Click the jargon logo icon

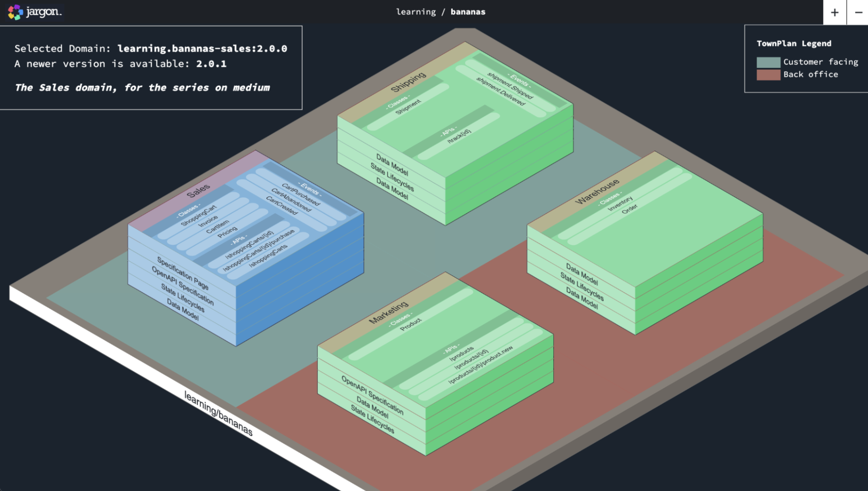15,12
